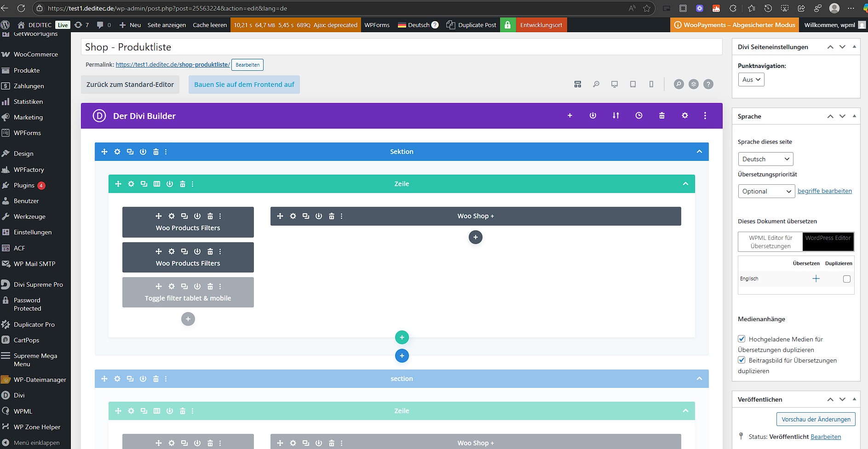Disable Woo Shop + module power icon
This screenshot has width=868, height=449.
(319, 216)
